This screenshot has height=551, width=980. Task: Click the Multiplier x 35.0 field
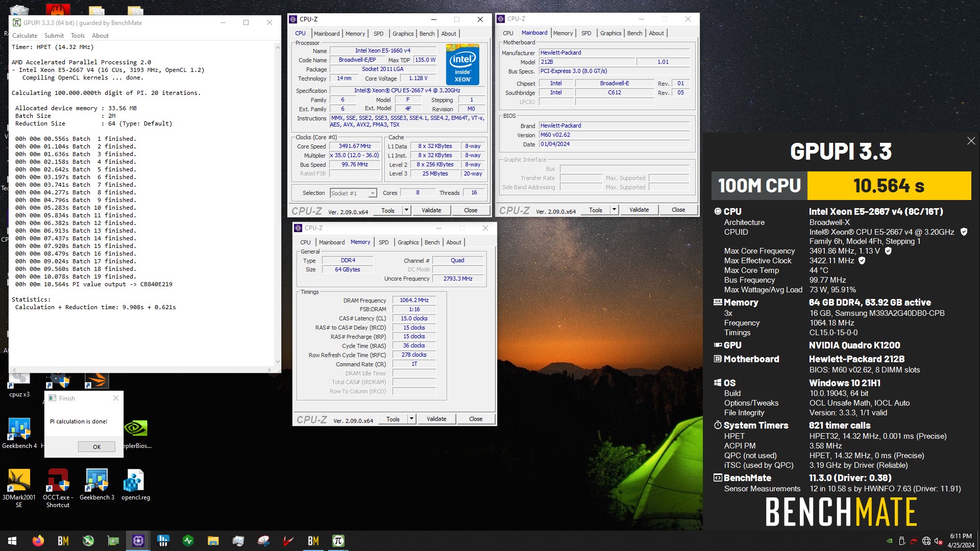355,156
